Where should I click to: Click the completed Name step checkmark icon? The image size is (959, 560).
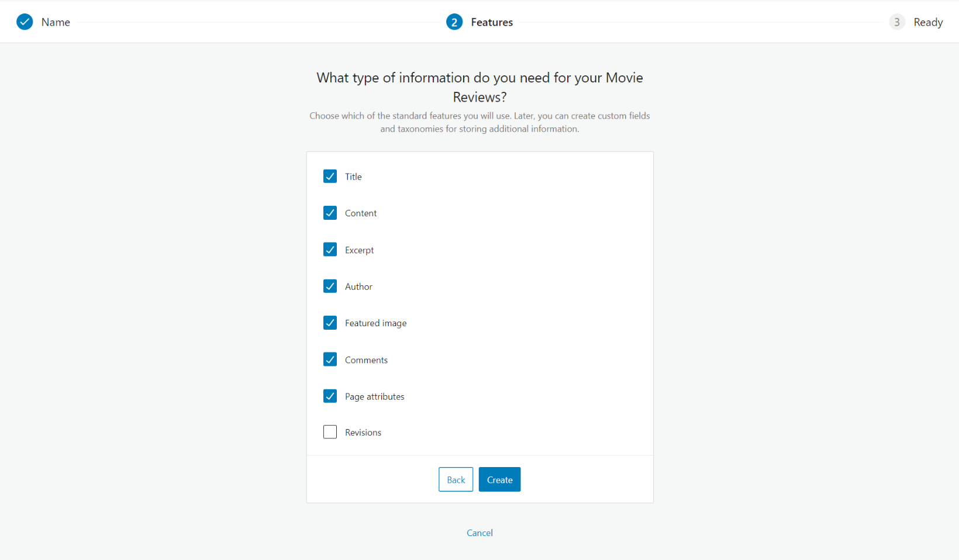pos(25,22)
